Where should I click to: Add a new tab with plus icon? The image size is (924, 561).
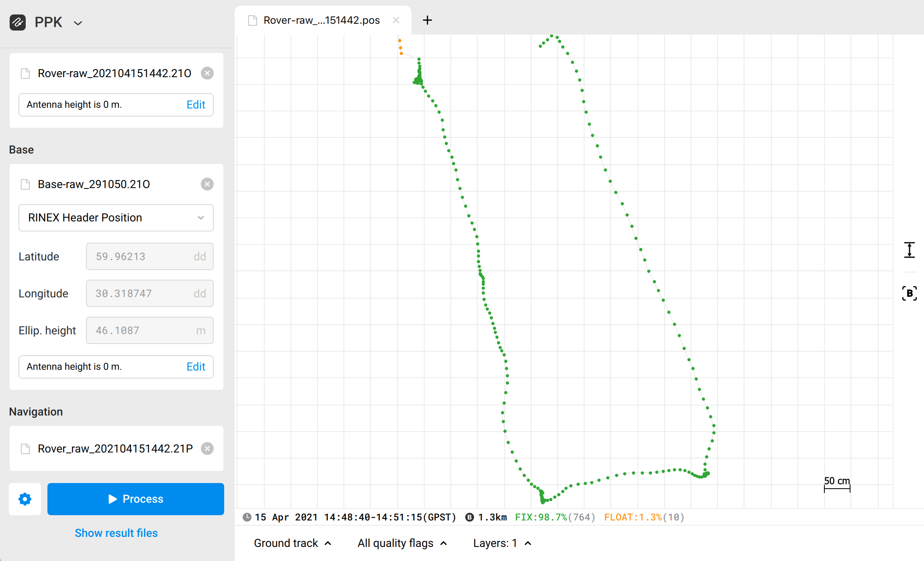click(427, 20)
